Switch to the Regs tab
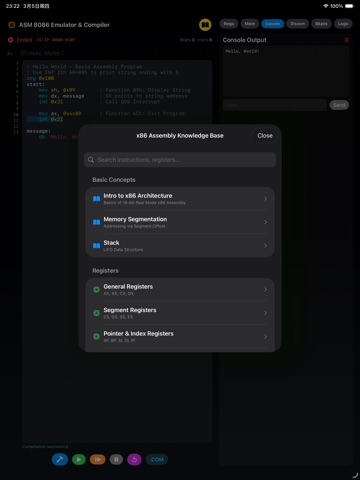Viewport: 360px width, 480px height. 229,24
